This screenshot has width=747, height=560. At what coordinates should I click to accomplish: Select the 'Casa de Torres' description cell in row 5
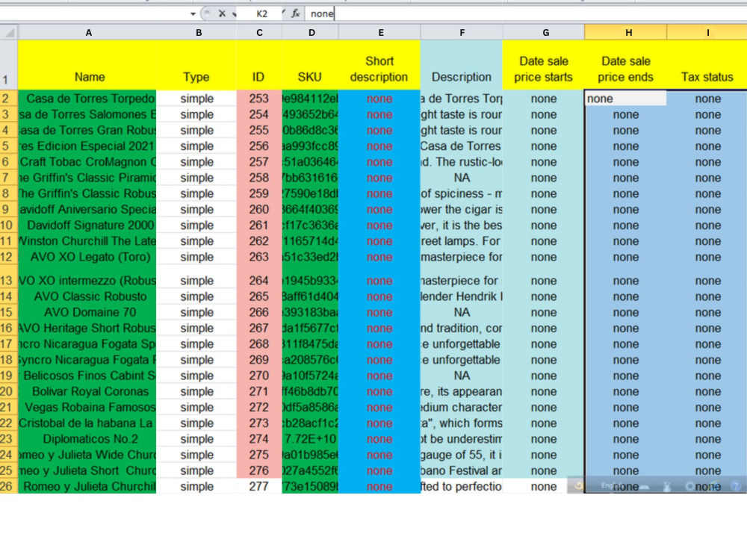462,146
